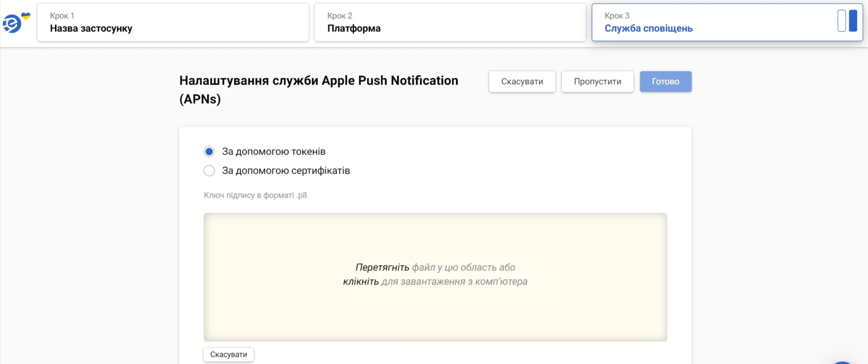This screenshot has width=868, height=364.
Task: Click the .p8 key file upload drop area
Action: pyautogui.click(x=435, y=277)
